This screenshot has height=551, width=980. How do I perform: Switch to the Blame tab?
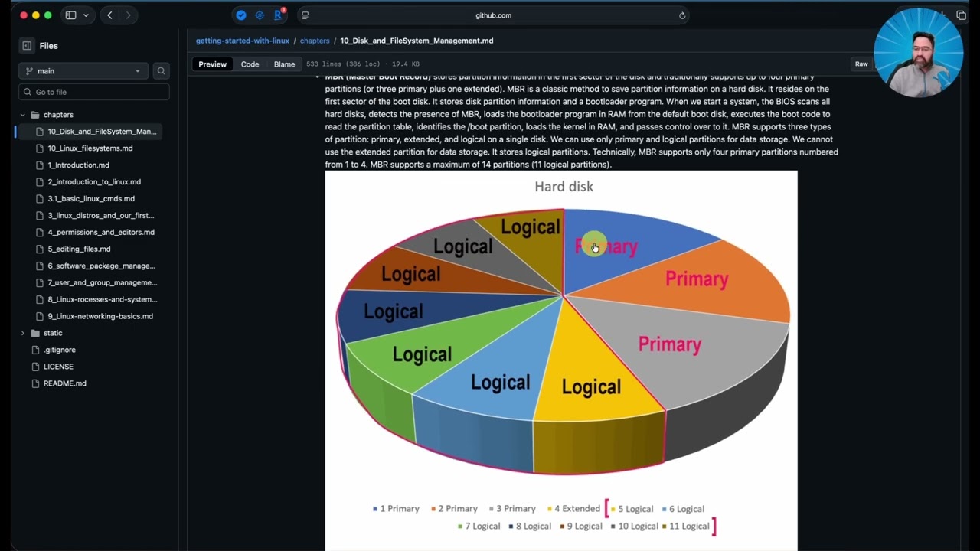tap(284, 64)
